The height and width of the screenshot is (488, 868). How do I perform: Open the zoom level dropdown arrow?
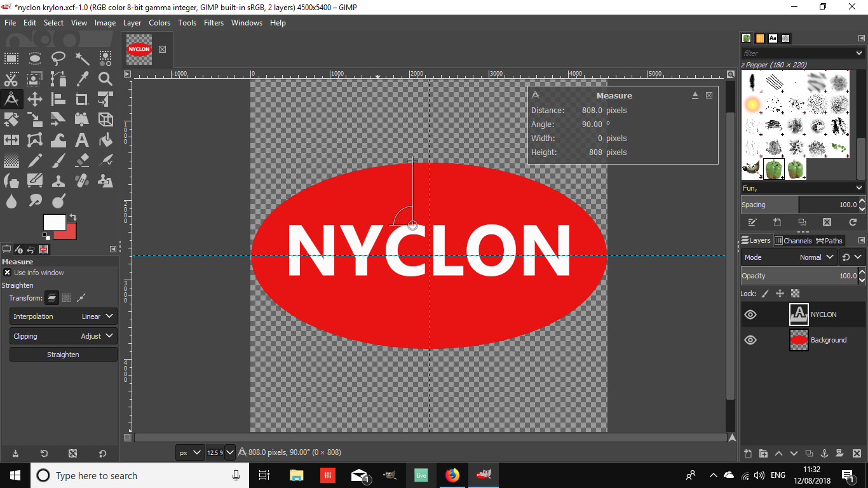coord(230,452)
